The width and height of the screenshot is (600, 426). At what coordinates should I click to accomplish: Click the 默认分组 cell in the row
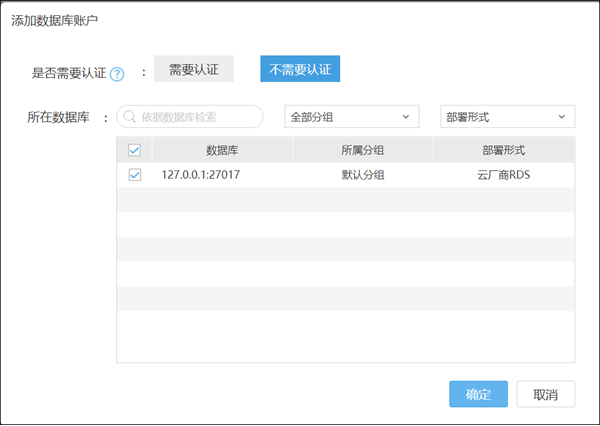(362, 175)
